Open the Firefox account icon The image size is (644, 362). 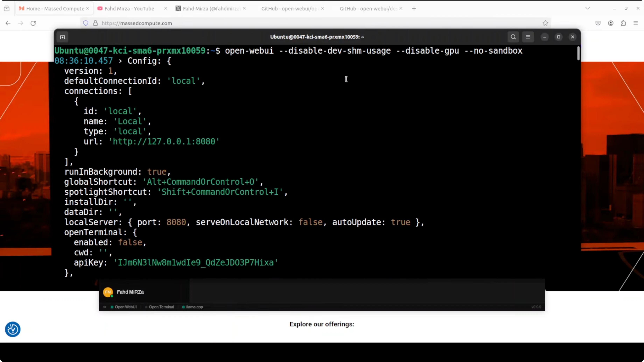[611, 23]
